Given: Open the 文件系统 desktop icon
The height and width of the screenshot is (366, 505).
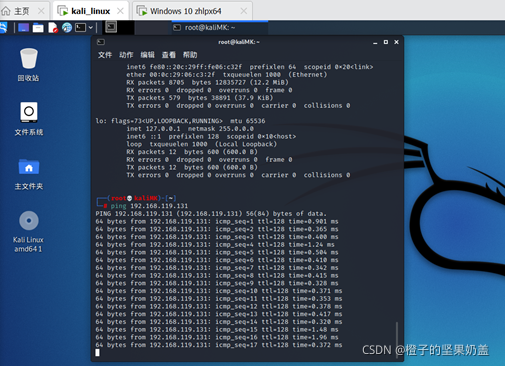Looking at the screenshot, I should tap(29, 119).
